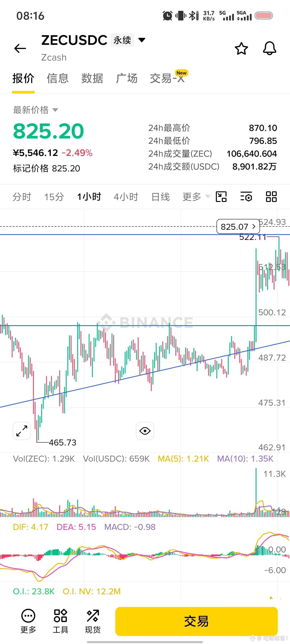This screenshot has width=290, height=644.
Task: Toggle drawing visibility eye icon
Action: coord(145,431)
